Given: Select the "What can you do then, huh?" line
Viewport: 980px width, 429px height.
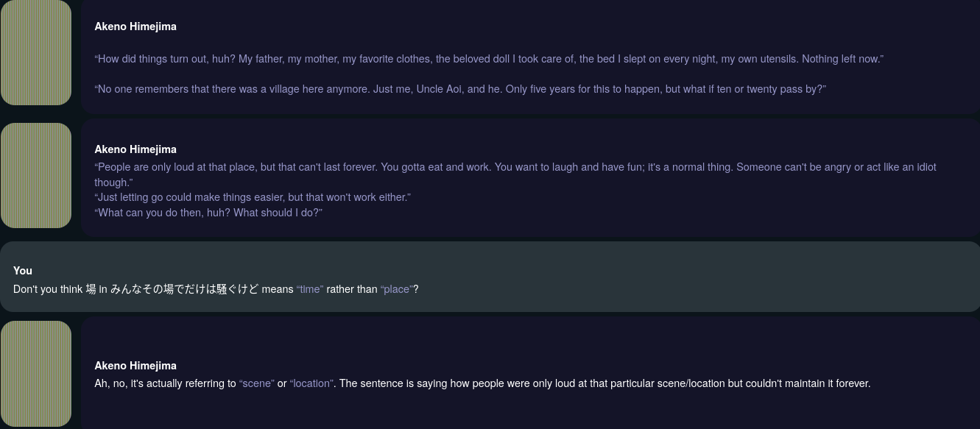Looking at the screenshot, I should tap(208, 213).
